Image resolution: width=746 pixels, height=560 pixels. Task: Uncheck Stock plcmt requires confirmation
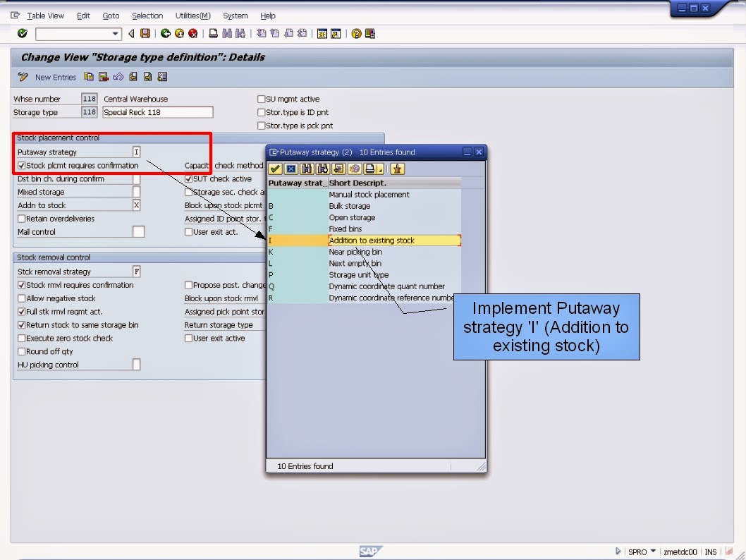(21, 166)
